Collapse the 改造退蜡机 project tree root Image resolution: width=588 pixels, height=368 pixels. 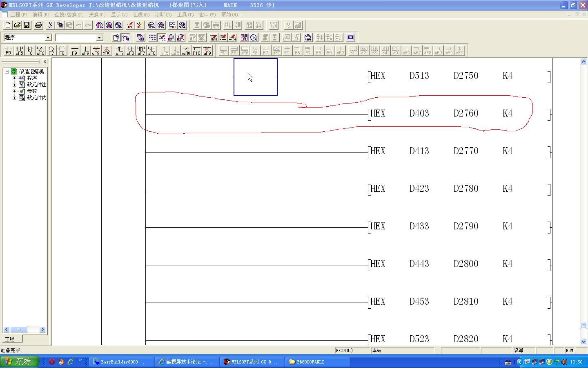7,72
